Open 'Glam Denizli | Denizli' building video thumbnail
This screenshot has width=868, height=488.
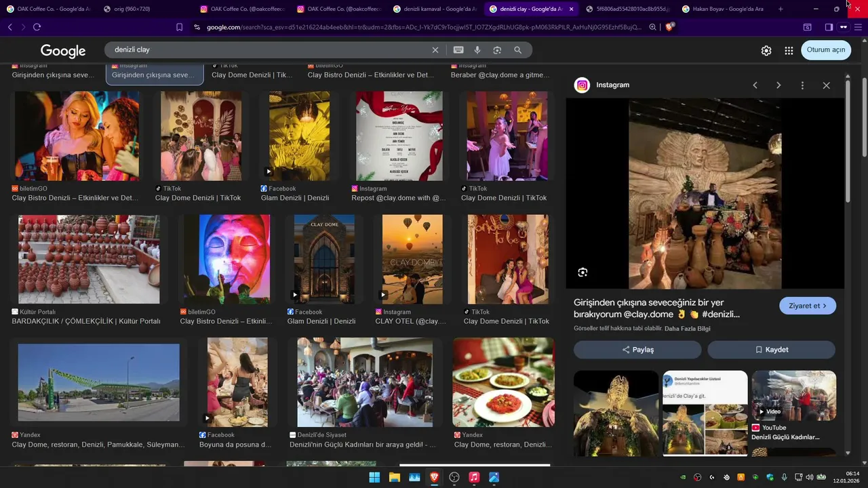(x=324, y=260)
